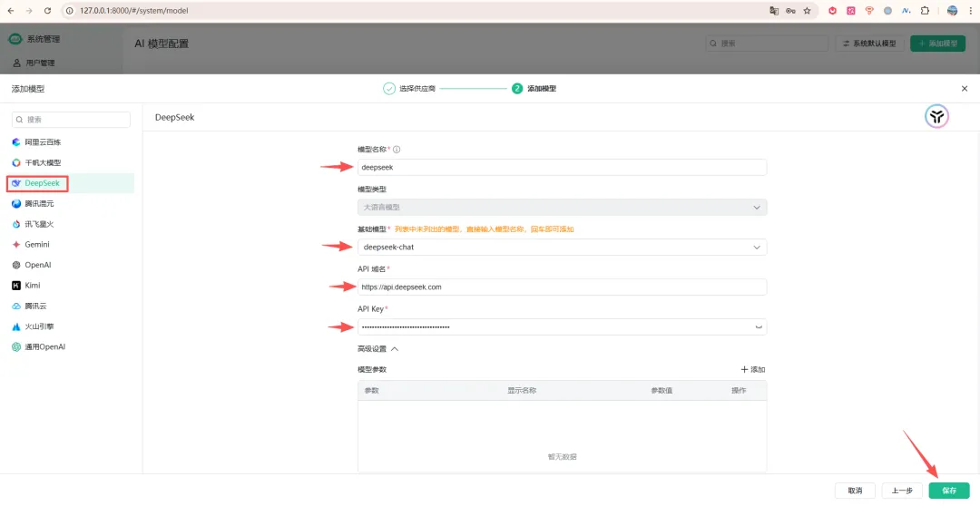Reload the page in browser
980x506 pixels.
tap(47, 11)
